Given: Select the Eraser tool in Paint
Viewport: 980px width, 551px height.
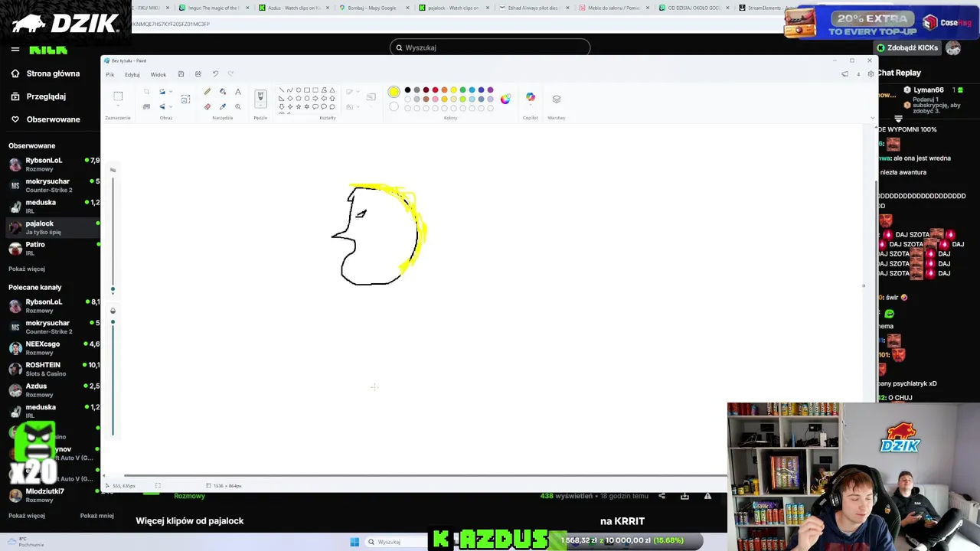Looking at the screenshot, I should pos(207,106).
